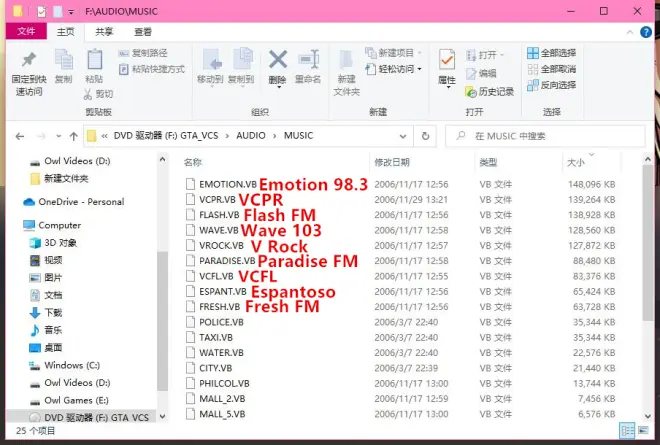Open the blue Help question mark icon
Image resolution: width=660 pixels, height=445 pixels.
coord(646,32)
